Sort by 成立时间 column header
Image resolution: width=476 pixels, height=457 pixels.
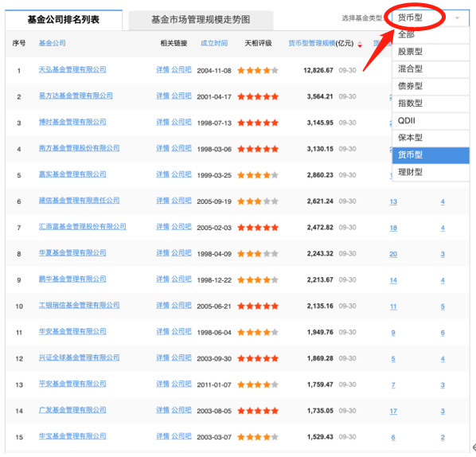pyautogui.click(x=214, y=43)
